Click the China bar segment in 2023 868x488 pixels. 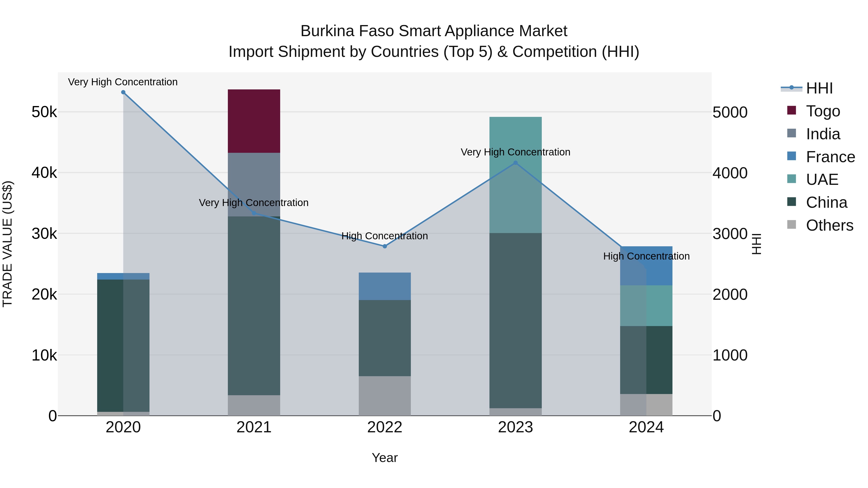pos(515,321)
